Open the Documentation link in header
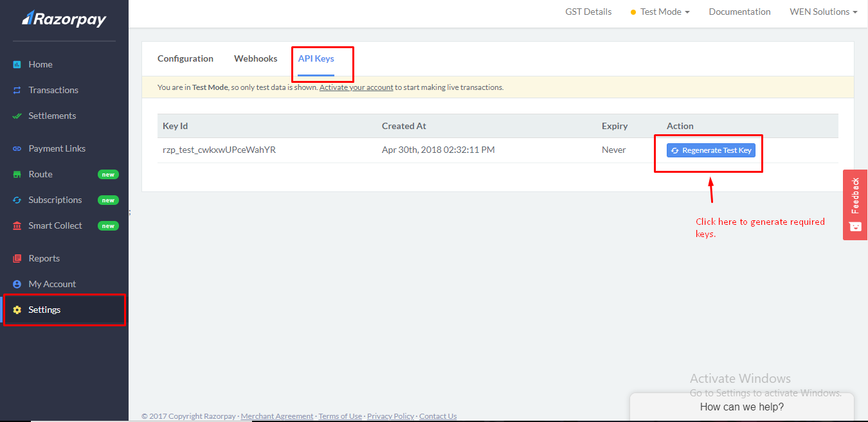 pyautogui.click(x=739, y=12)
